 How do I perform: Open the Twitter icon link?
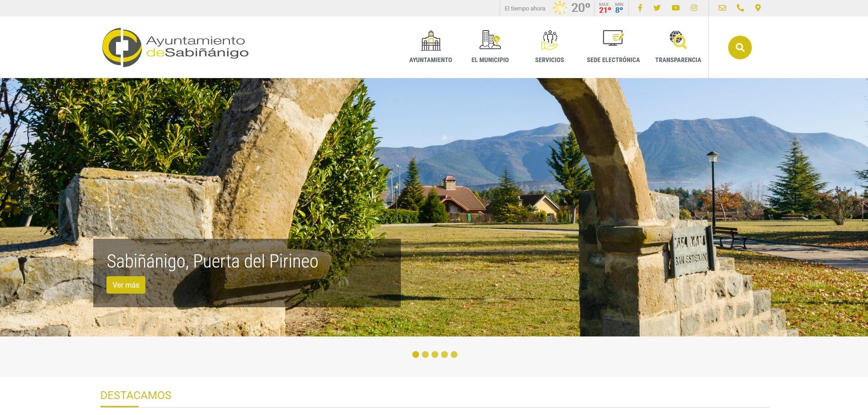(657, 8)
